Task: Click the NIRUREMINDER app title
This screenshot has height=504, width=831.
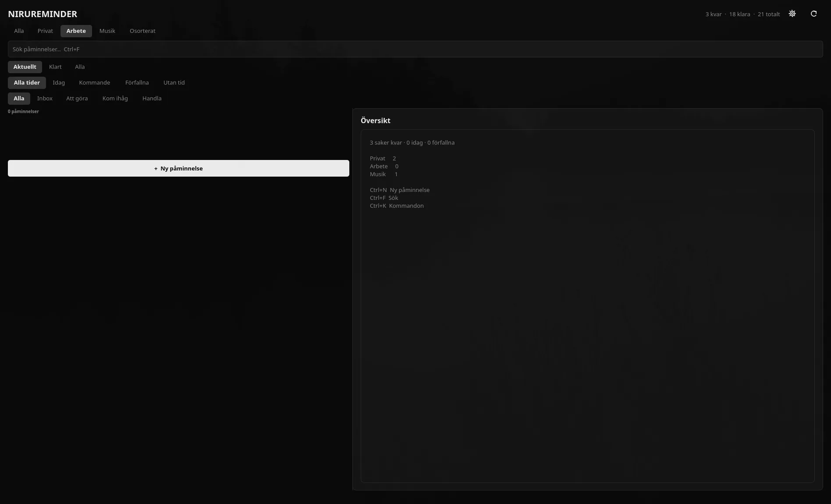Action: (x=43, y=14)
